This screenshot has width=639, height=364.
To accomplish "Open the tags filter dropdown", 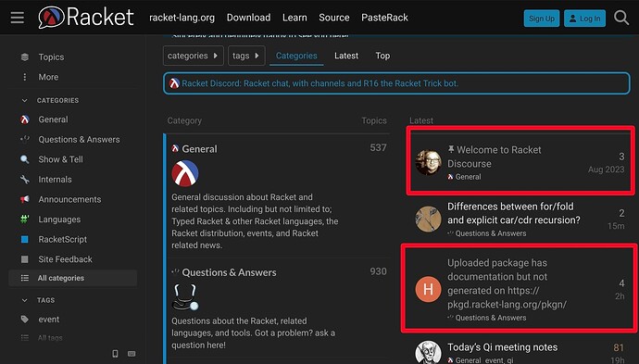I will pyautogui.click(x=246, y=56).
